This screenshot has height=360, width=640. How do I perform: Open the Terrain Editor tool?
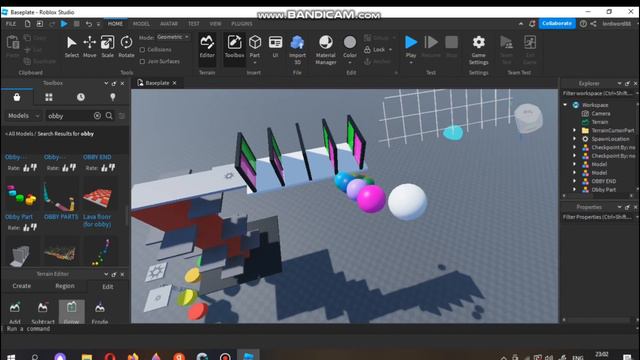click(207, 47)
